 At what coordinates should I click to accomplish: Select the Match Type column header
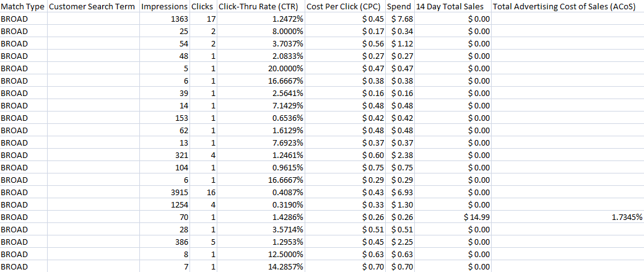[x=24, y=7]
